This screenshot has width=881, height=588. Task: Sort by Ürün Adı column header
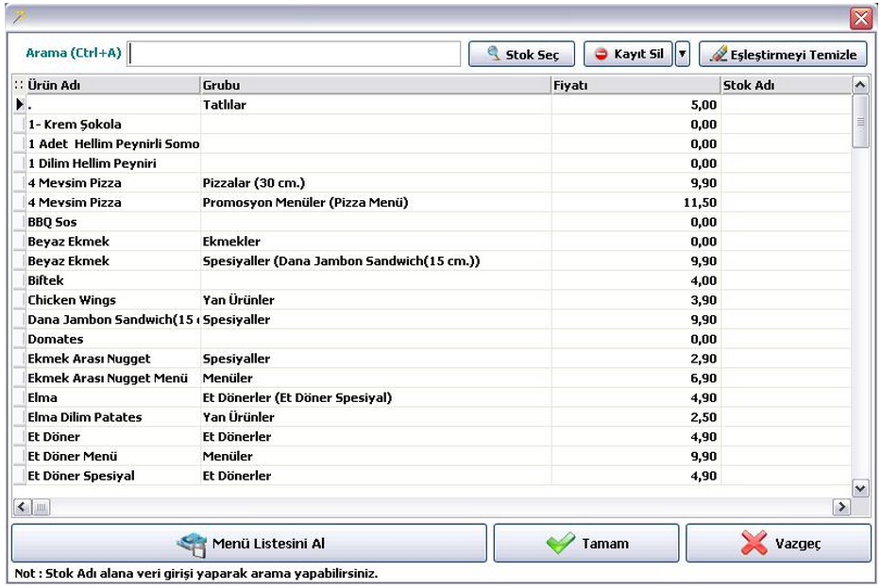(x=113, y=85)
